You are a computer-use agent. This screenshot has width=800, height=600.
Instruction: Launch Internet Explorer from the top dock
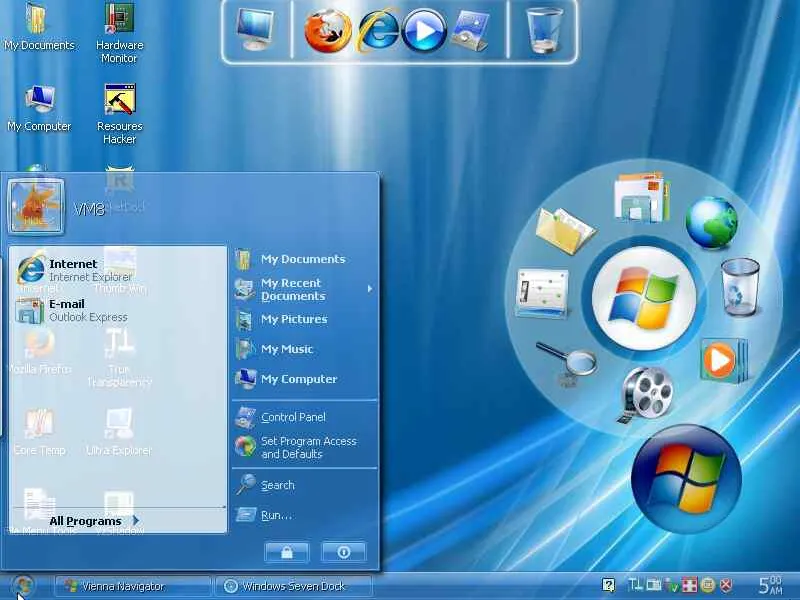(378, 31)
